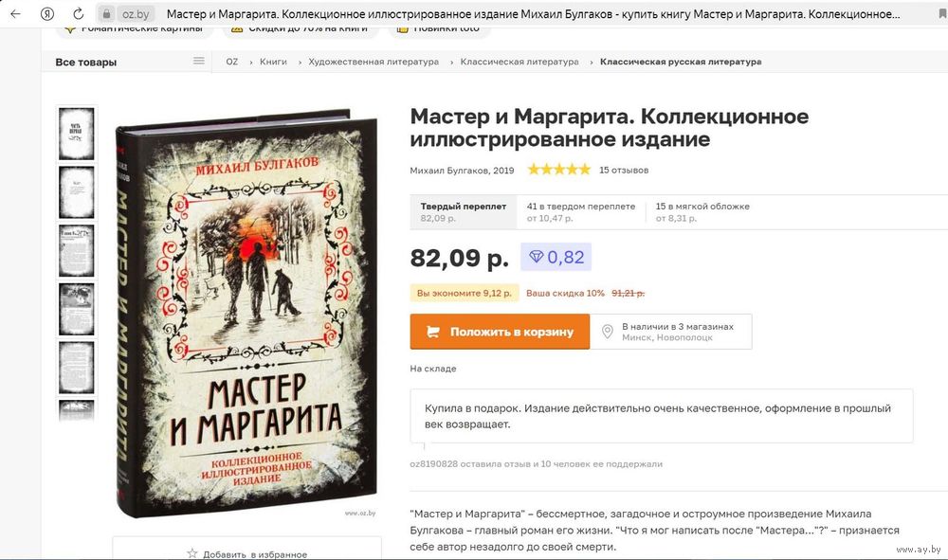948x560 pixels.
Task: Open the '15 в мягкой обложке' options
Action: point(702,211)
